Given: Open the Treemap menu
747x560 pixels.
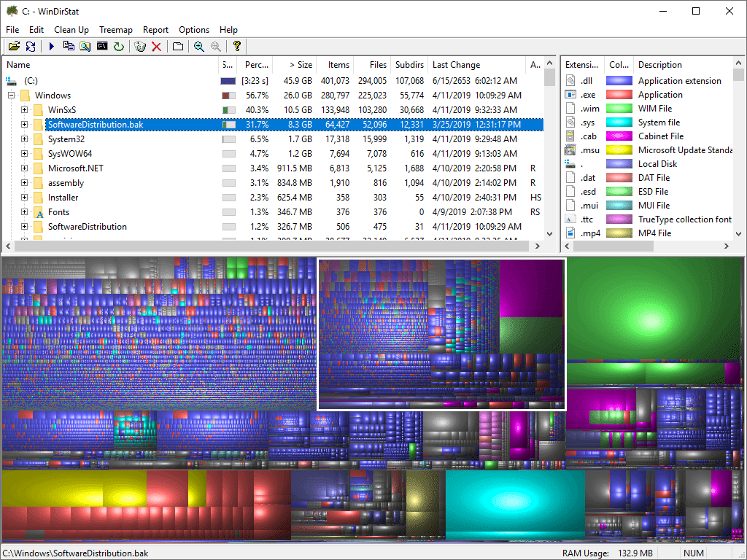Looking at the screenshot, I should coord(116,30).
